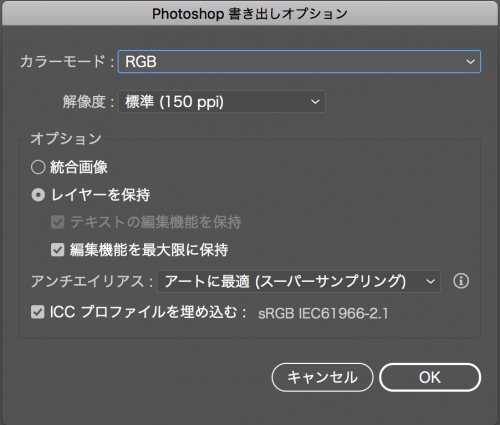Click the chevron arrow in the アンチエイリアス field

430,281
